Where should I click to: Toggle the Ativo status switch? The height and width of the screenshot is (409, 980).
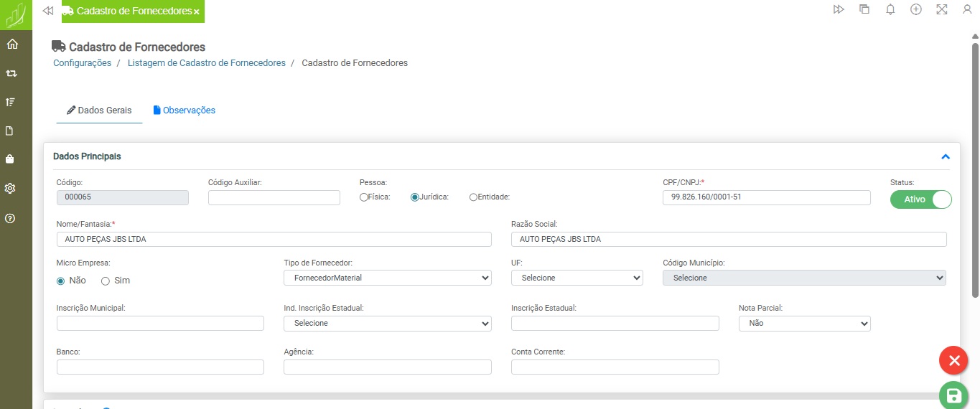[920, 199]
